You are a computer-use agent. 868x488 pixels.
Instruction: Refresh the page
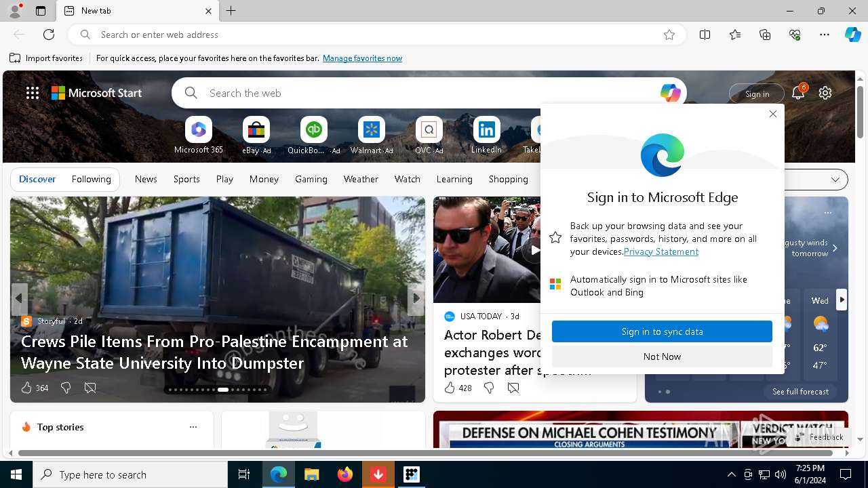click(x=49, y=35)
